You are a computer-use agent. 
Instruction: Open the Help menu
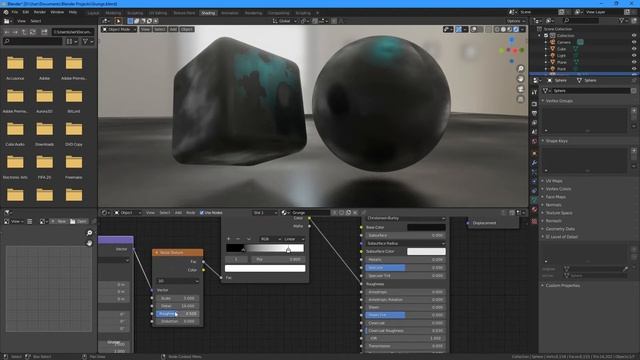point(73,12)
